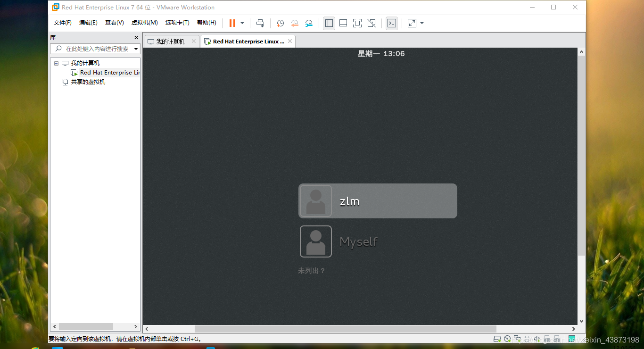Viewport: 644px width, 349px height.
Task: Click the Myself user avatar
Action: [316, 241]
